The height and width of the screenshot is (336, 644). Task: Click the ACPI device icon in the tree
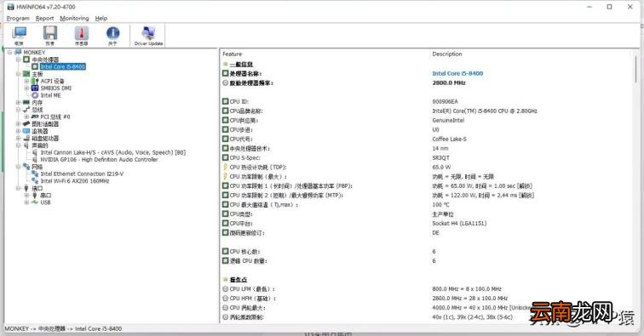35,81
